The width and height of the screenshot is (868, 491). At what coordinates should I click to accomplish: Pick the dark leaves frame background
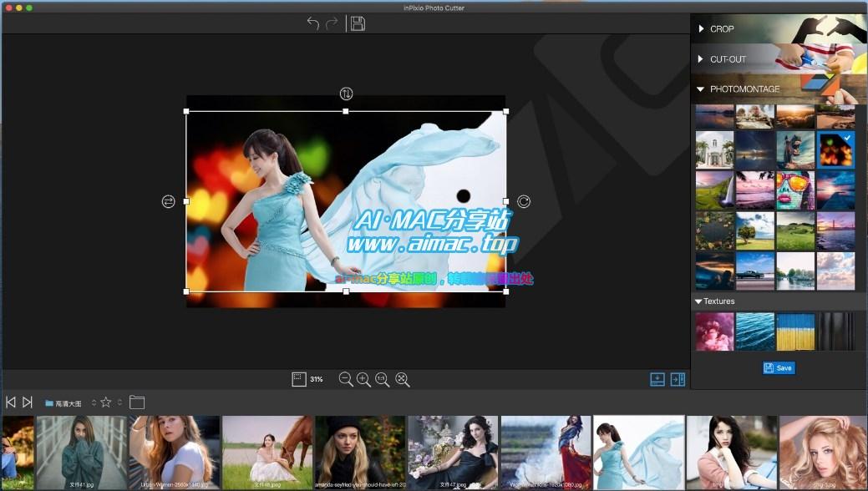[x=714, y=230]
